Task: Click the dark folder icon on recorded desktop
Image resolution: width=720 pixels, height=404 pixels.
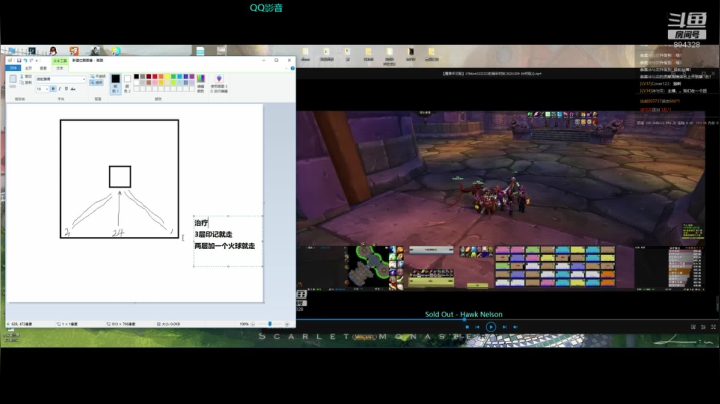Action: [411, 52]
